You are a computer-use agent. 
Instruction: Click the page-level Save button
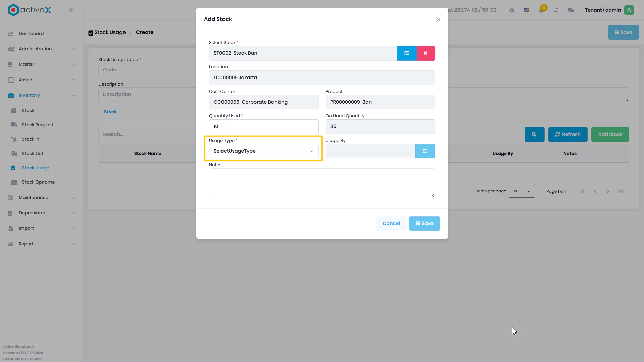coord(623,33)
